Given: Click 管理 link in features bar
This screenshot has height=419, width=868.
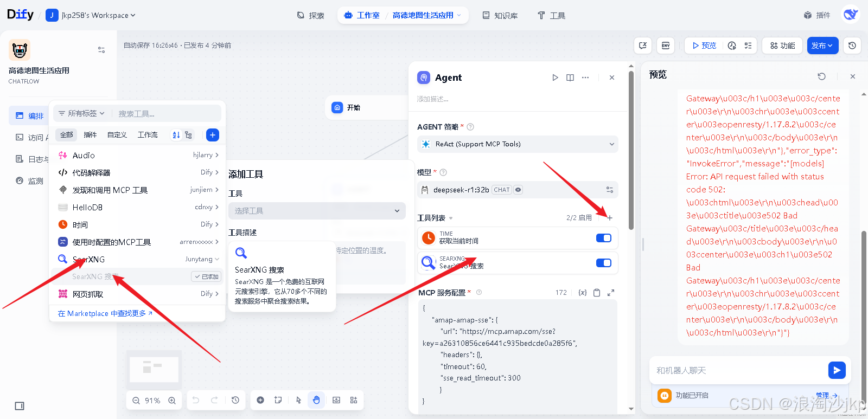Looking at the screenshot, I should coord(826,396).
